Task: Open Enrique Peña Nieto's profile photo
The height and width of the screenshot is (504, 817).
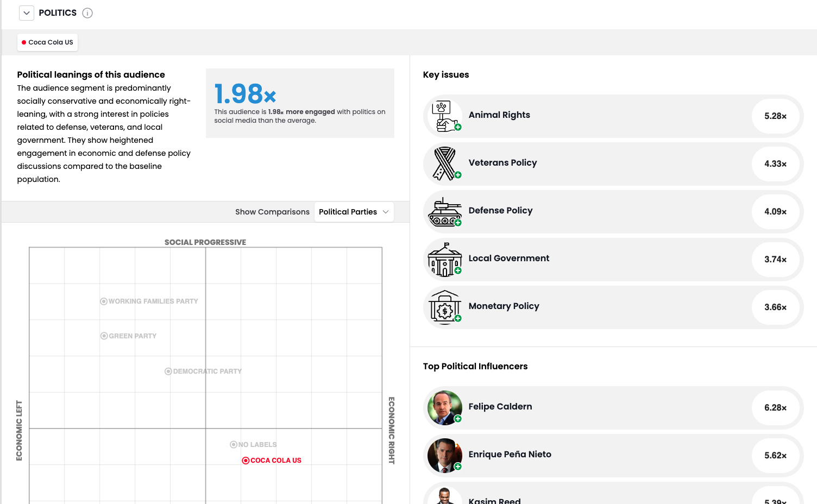Action: tap(445, 455)
